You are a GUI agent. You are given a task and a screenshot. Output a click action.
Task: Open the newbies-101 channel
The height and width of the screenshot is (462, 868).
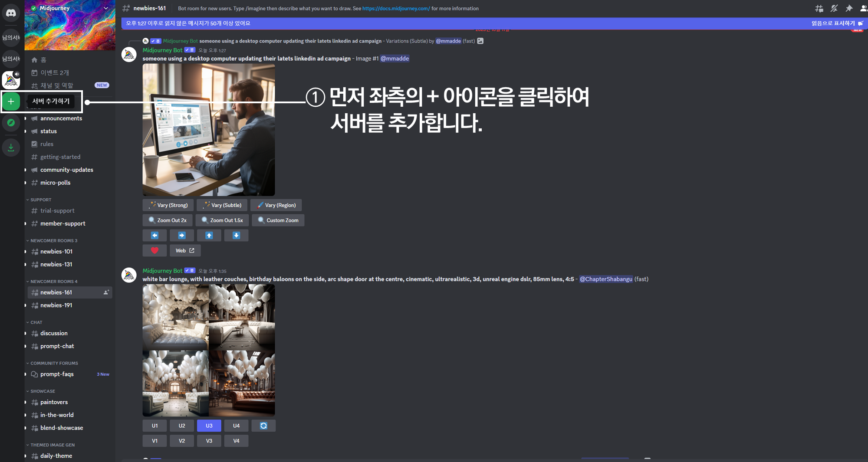click(x=69, y=252)
